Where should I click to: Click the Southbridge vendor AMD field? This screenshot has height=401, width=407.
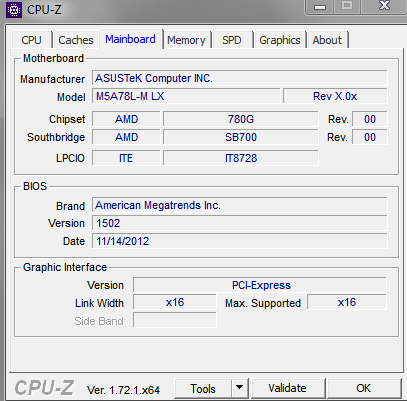pyautogui.click(x=126, y=137)
